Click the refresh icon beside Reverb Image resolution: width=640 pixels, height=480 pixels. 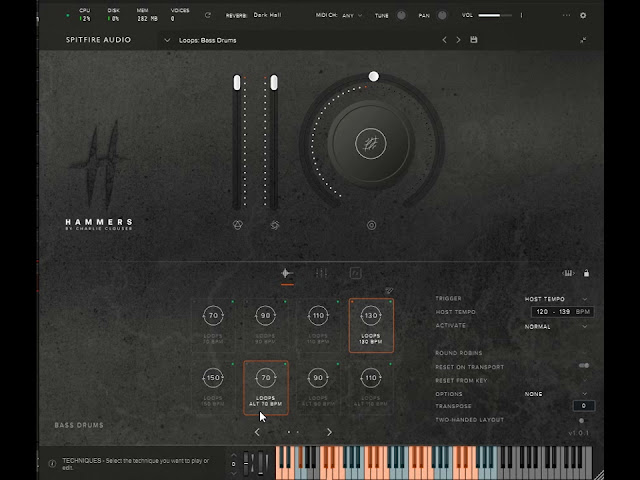tap(208, 15)
